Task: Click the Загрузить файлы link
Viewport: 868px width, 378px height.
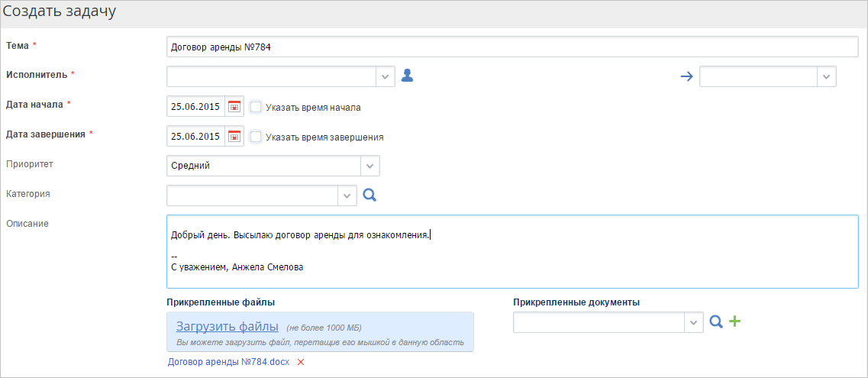Action: (227, 325)
